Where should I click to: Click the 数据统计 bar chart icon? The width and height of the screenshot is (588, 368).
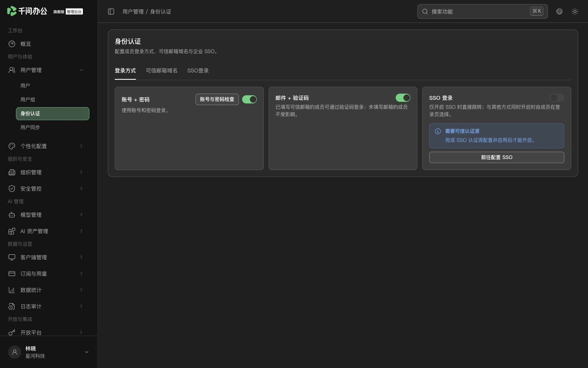coord(12,290)
